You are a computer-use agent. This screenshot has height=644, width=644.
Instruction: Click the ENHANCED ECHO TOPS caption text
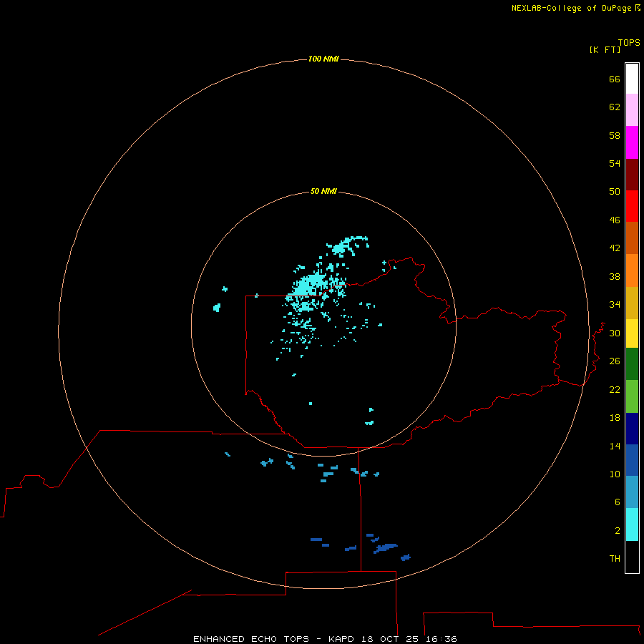pyautogui.click(x=251, y=639)
